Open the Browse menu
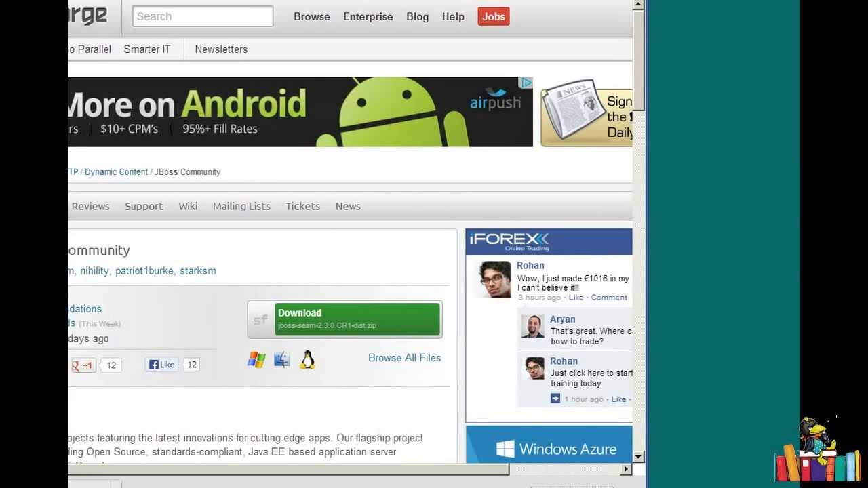 pyautogui.click(x=312, y=17)
